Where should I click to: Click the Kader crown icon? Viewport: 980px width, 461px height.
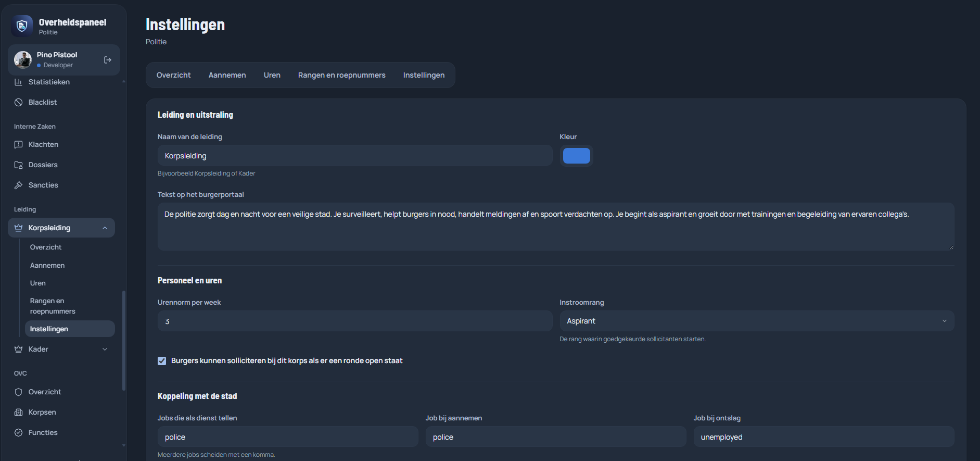19,349
